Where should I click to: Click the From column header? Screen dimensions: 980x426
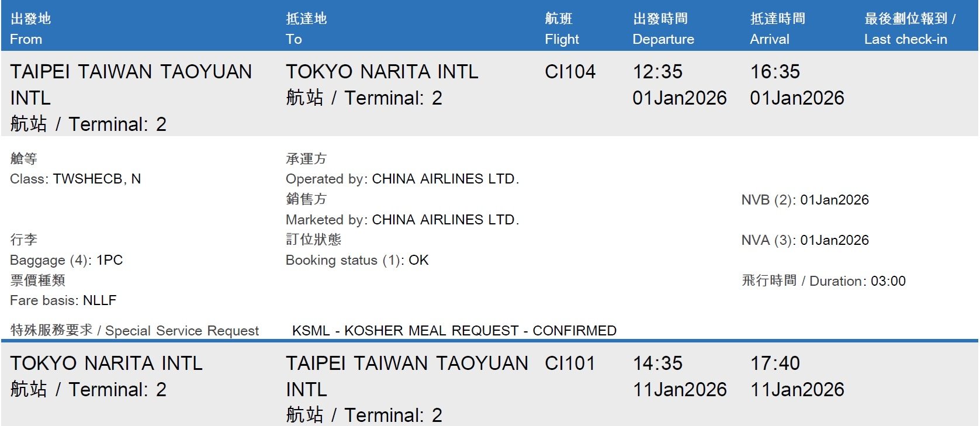26,39
